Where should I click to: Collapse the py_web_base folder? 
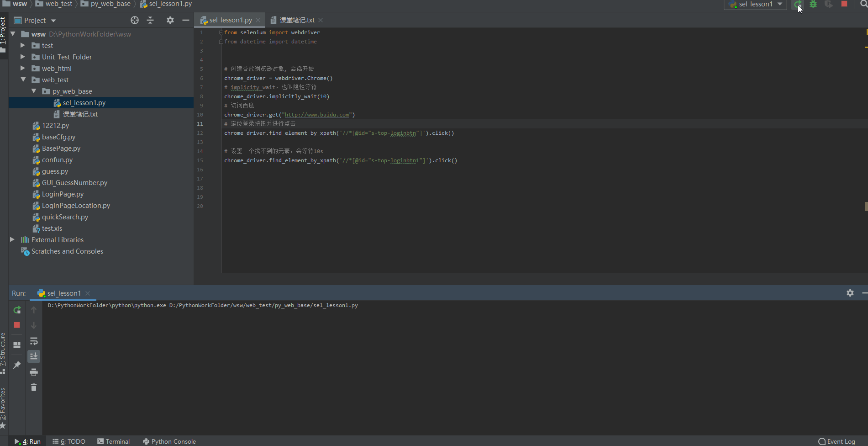coord(33,91)
